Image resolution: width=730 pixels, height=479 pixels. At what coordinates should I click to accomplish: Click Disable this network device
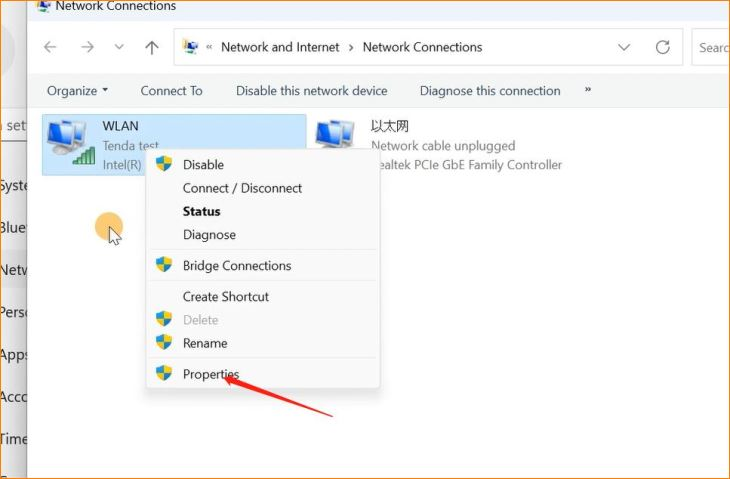[x=311, y=91]
